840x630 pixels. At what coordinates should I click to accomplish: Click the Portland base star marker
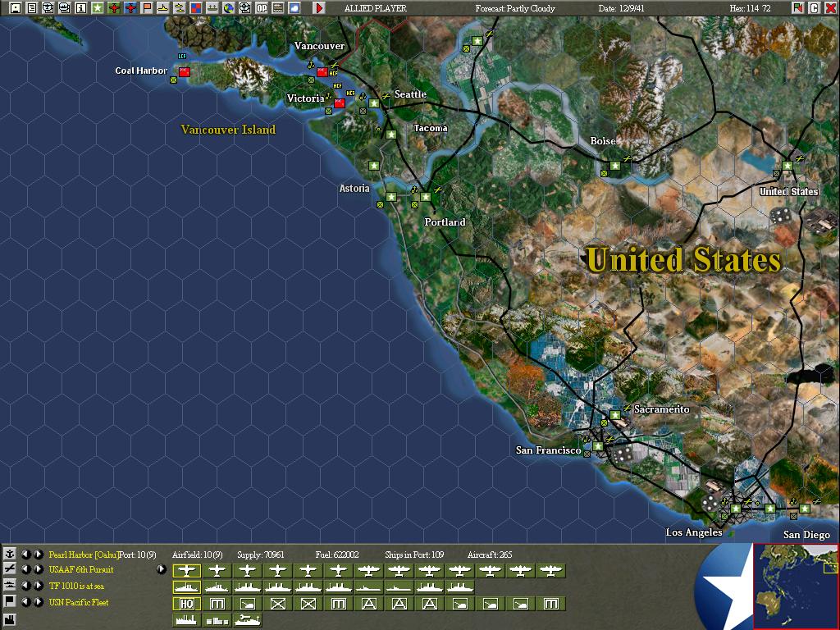tap(426, 197)
